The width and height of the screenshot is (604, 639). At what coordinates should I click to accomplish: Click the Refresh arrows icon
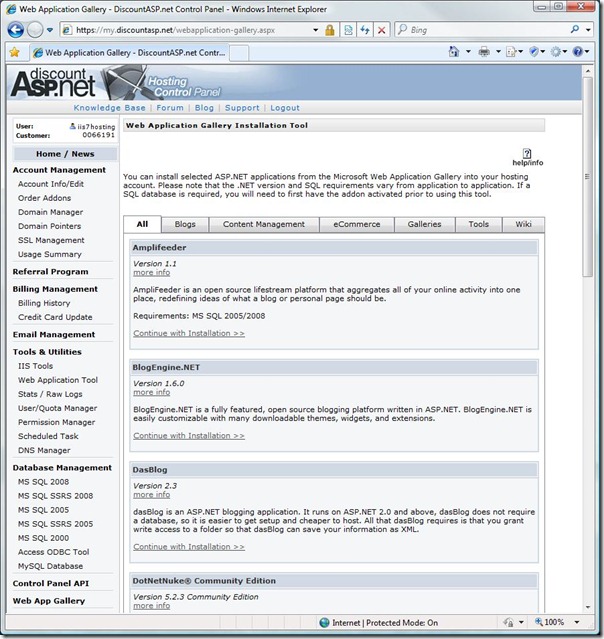(x=365, y=30)
